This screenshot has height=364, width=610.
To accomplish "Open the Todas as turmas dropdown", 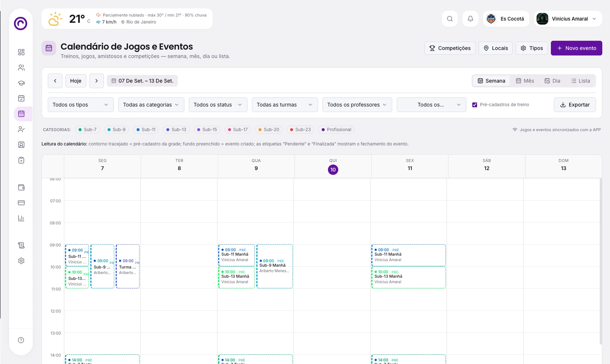I will tap(285, 105).
